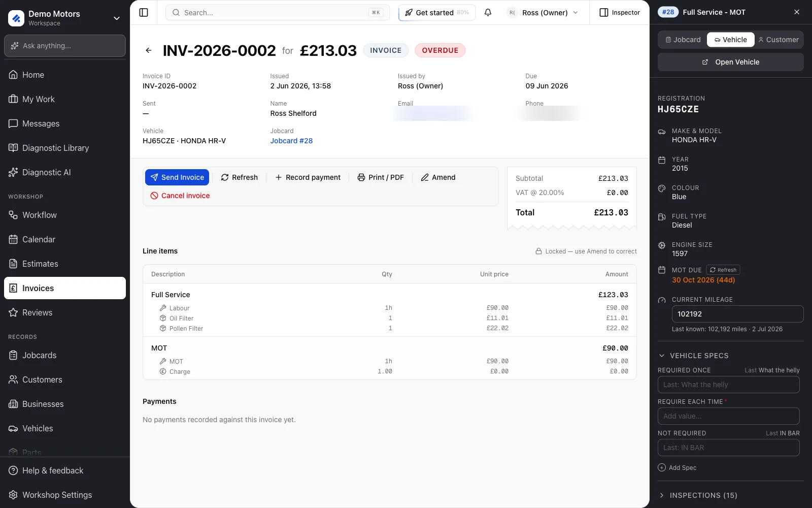Print or export invoice as PDF

click(381, 177)
